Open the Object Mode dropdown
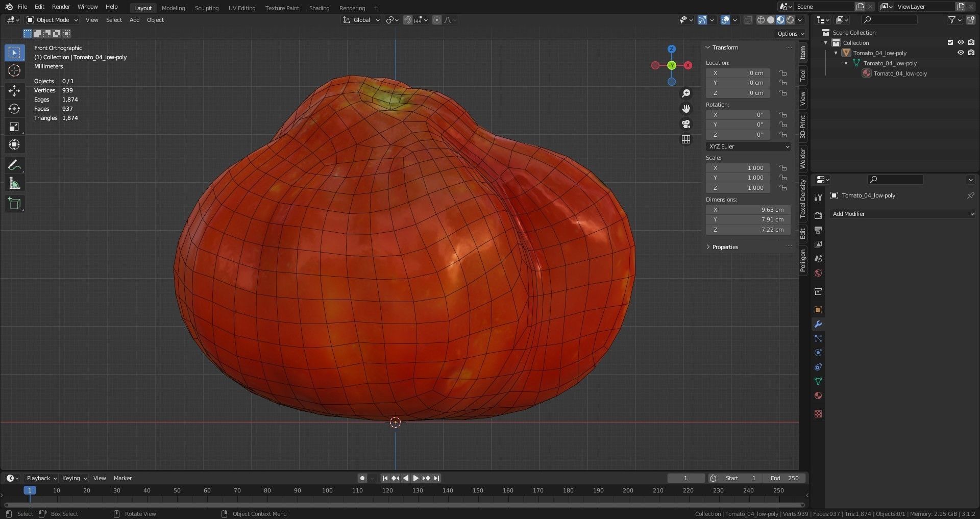The image size is (980, 519). 52,20
